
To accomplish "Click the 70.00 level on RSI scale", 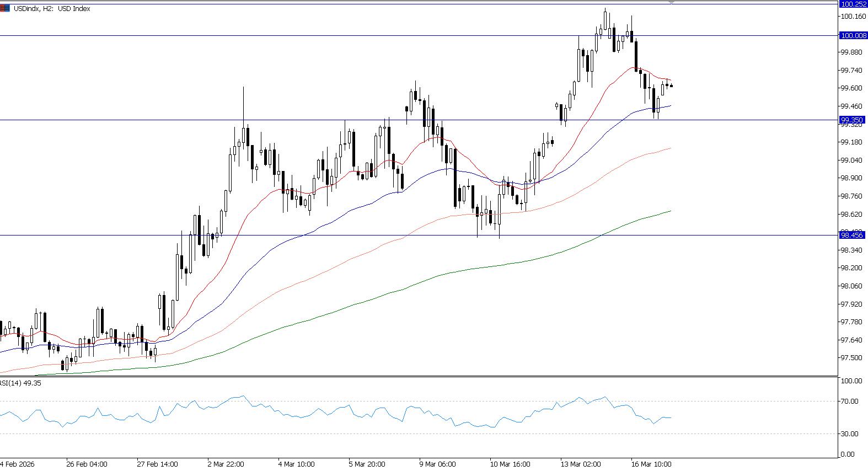I will [849, 401].
